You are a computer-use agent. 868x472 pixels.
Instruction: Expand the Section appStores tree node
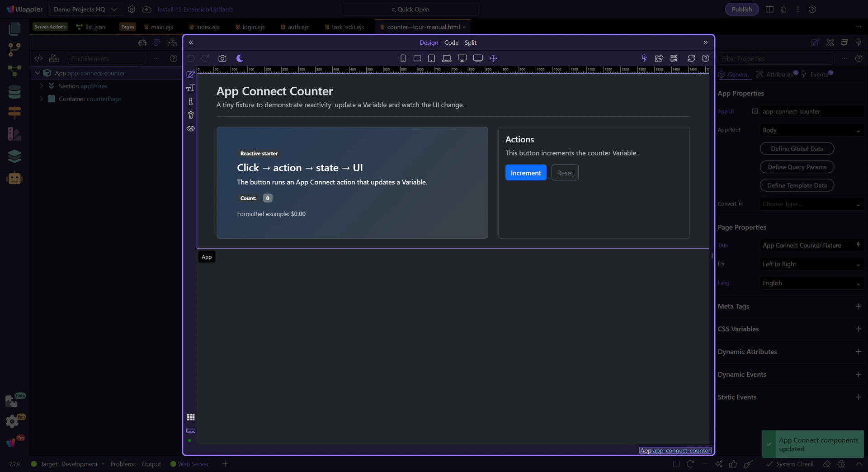tap(42, 86)
